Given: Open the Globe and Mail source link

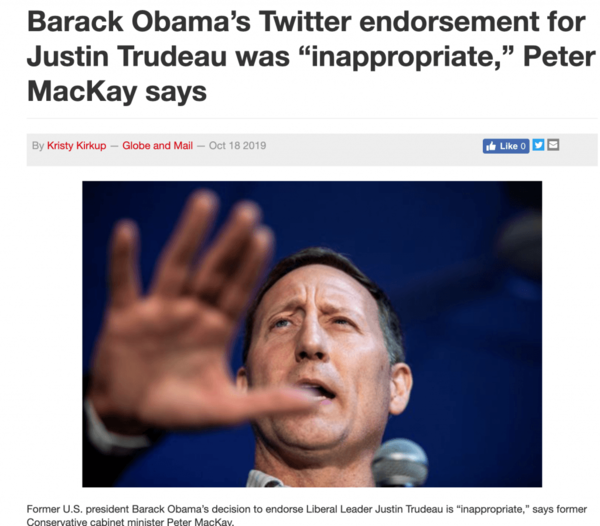Looking at the screenshot, I should click(x=157, y=146).
